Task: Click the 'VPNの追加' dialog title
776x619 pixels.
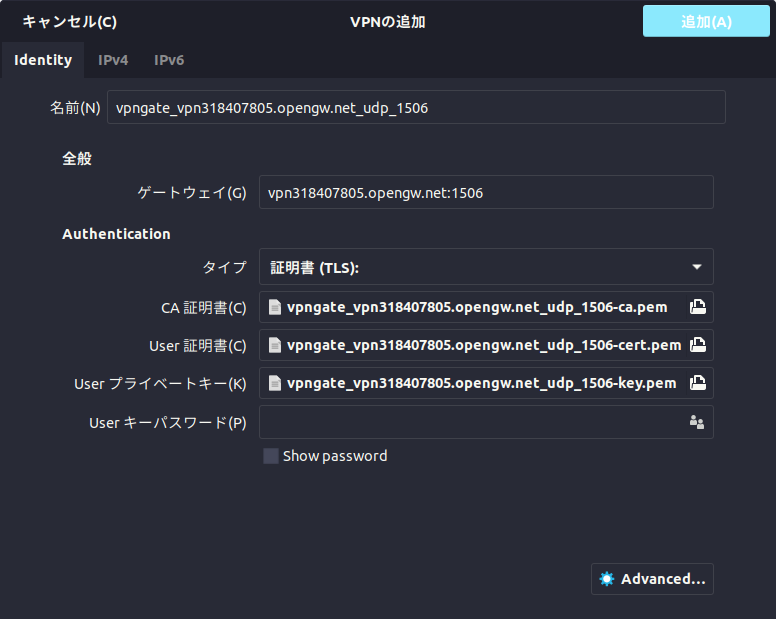Action: 388,22
